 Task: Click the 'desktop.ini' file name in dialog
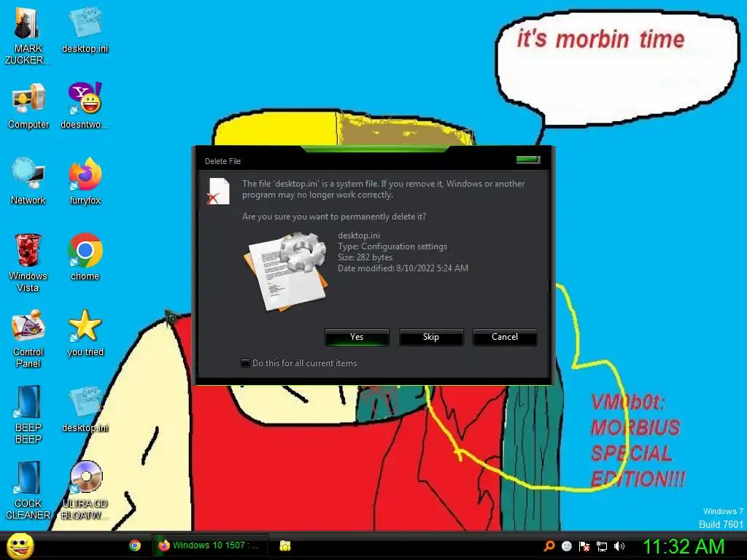tap(359, 236)
